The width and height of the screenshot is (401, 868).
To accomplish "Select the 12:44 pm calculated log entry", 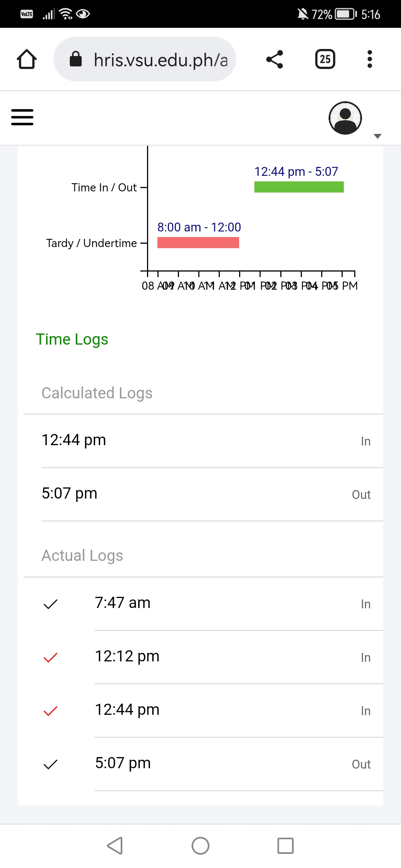I will 204,440.
